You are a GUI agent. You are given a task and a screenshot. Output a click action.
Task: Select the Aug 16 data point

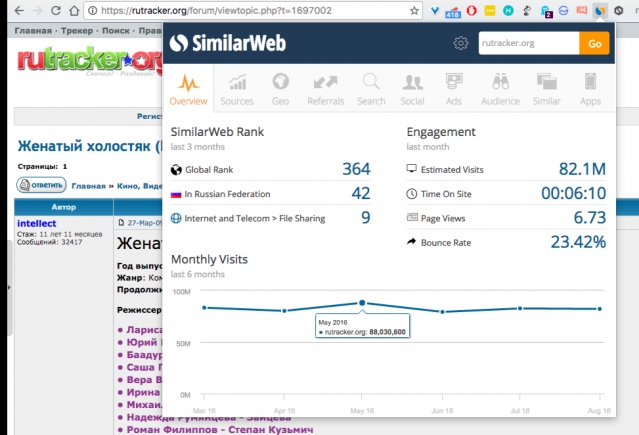tap(599, 309)
